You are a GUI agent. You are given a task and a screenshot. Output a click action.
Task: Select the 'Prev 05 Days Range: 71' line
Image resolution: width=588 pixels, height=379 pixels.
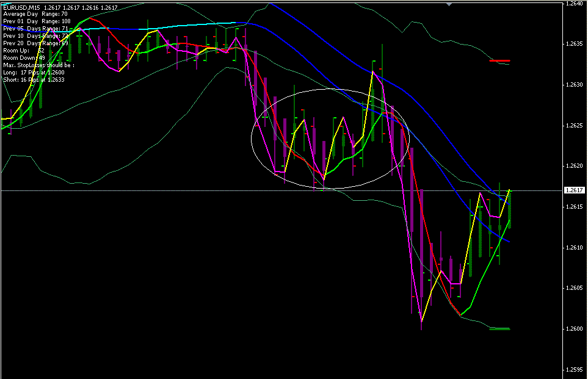click(x=35, y=29)
